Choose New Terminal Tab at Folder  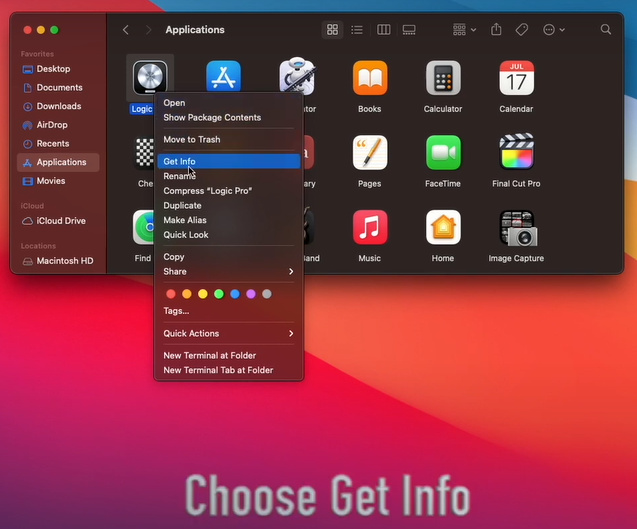pos(229,370)
